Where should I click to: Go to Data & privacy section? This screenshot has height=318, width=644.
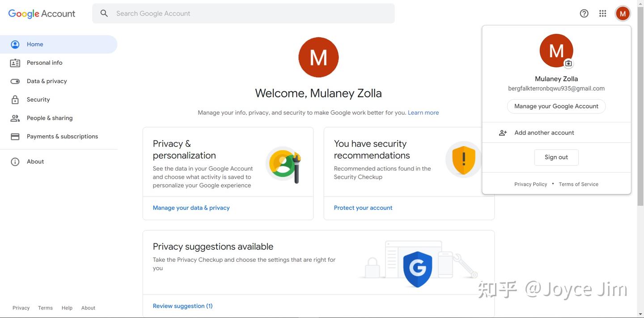pyautogui.click(x=47, y=81)
